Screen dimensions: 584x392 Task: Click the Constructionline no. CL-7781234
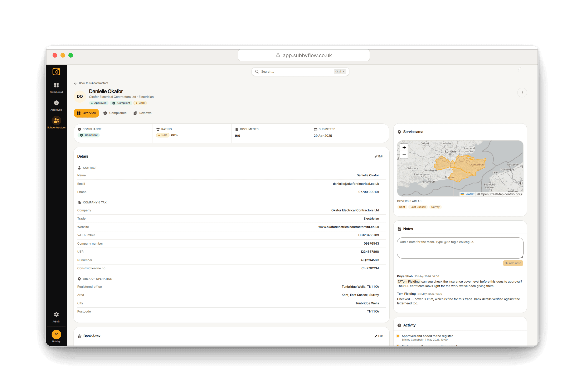click(x=370, y=268)
